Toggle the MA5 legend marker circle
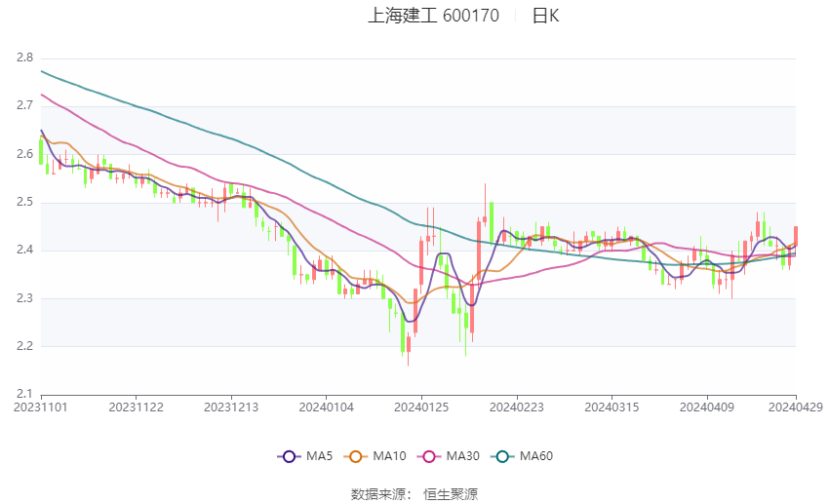Screen dimensions: 829x504 click(289, 456)
